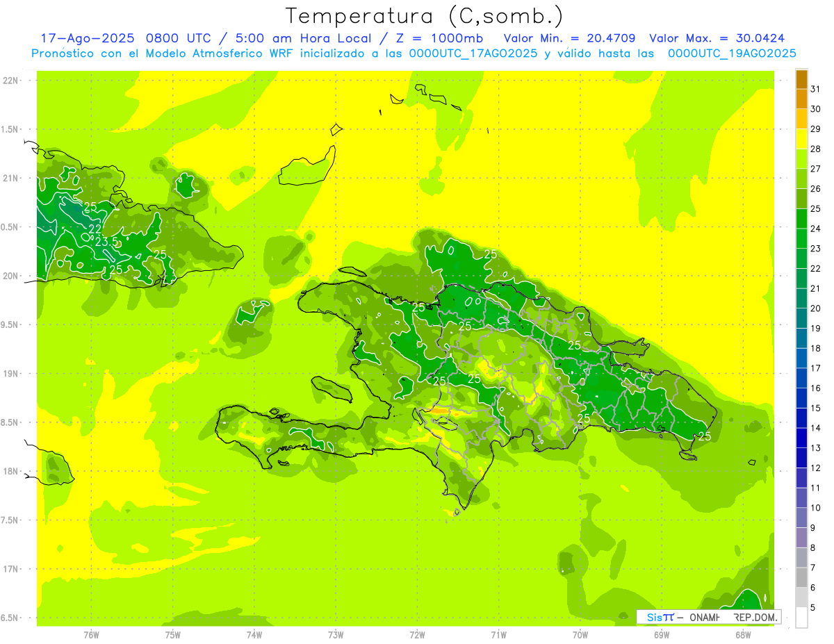Select lime legend band between 27 and 28
Image resolution: width=834 pixels, height=644 pixels.
click(801, 158)
